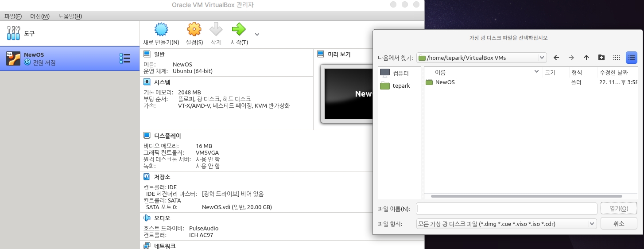Expand the dropdown arrow next to 시작 button
The width and height of the screenshot is (644, 249).
point(257,35)
